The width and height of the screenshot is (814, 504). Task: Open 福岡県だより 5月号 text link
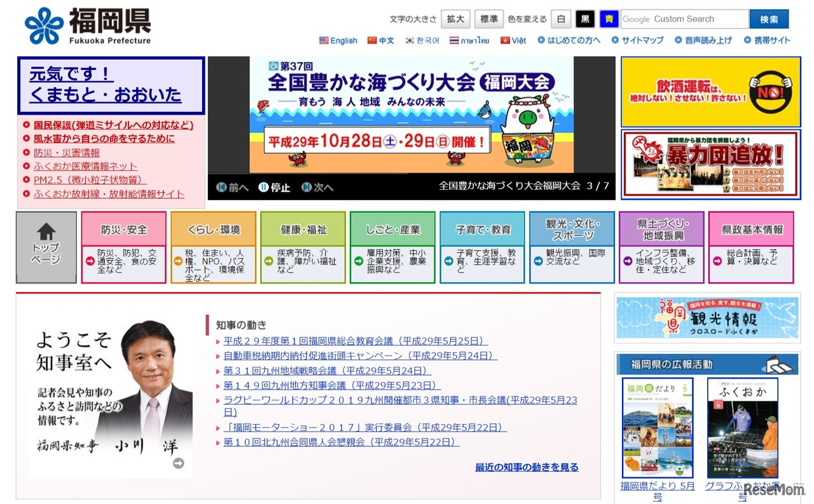pos(658,491)
